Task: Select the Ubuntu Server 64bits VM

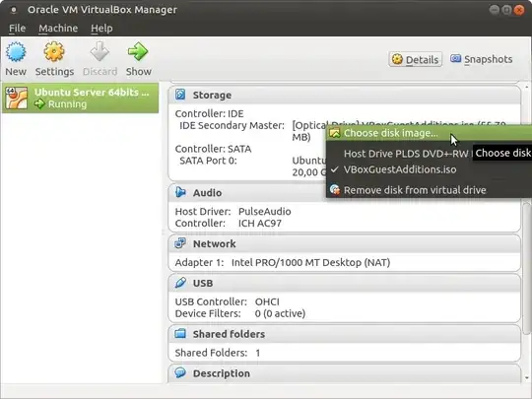Action: pos(80,99)
